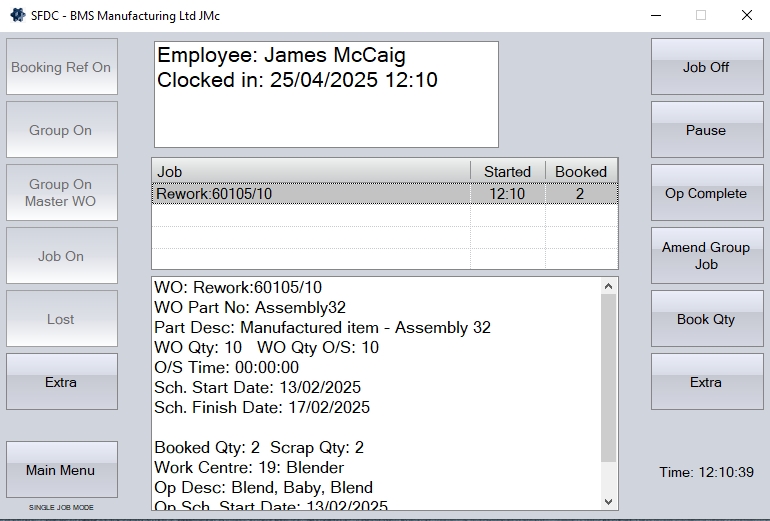Click the employee info text box
This screenshot has height=521, width=770.
point(325,95)
